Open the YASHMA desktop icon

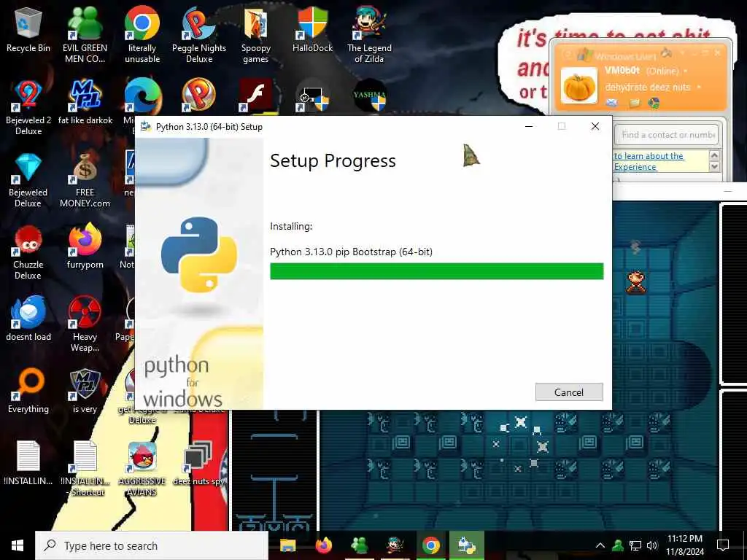click(369, 96)
